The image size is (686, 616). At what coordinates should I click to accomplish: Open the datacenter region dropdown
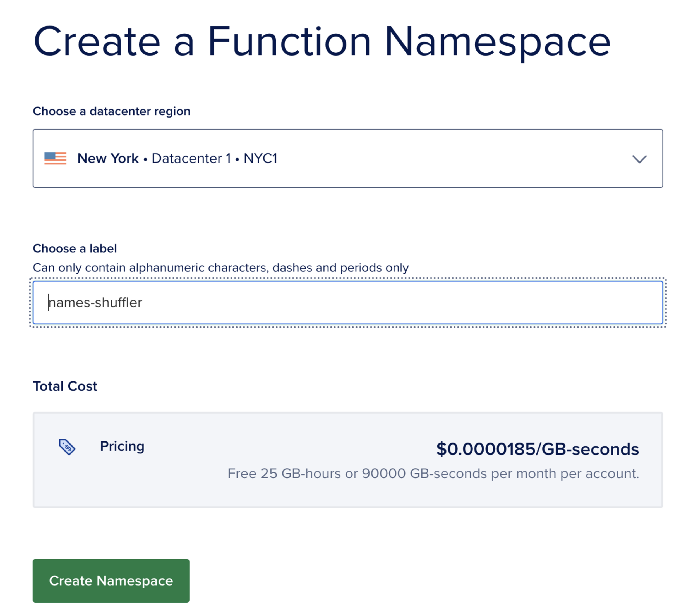pos(347,158)
